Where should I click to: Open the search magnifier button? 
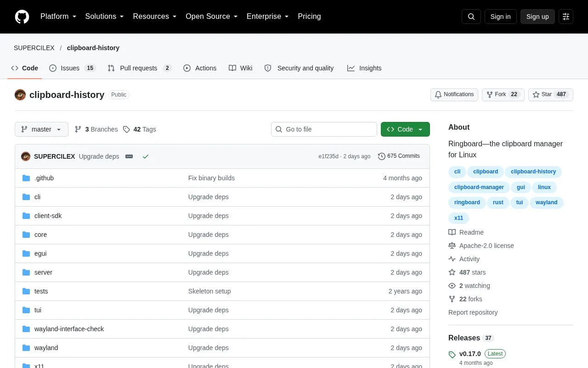(471, 17)
